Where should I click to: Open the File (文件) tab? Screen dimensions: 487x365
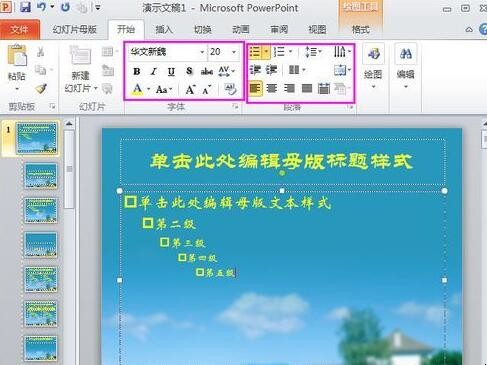19,30
